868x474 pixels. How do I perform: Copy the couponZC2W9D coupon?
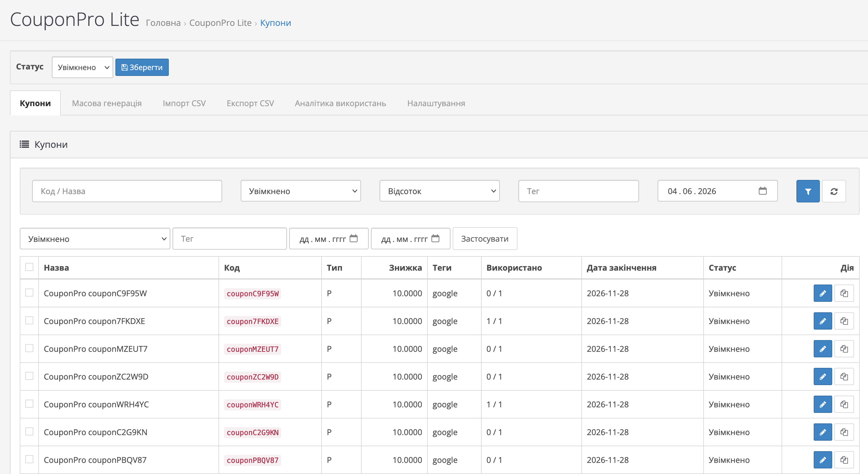point(844,377)
